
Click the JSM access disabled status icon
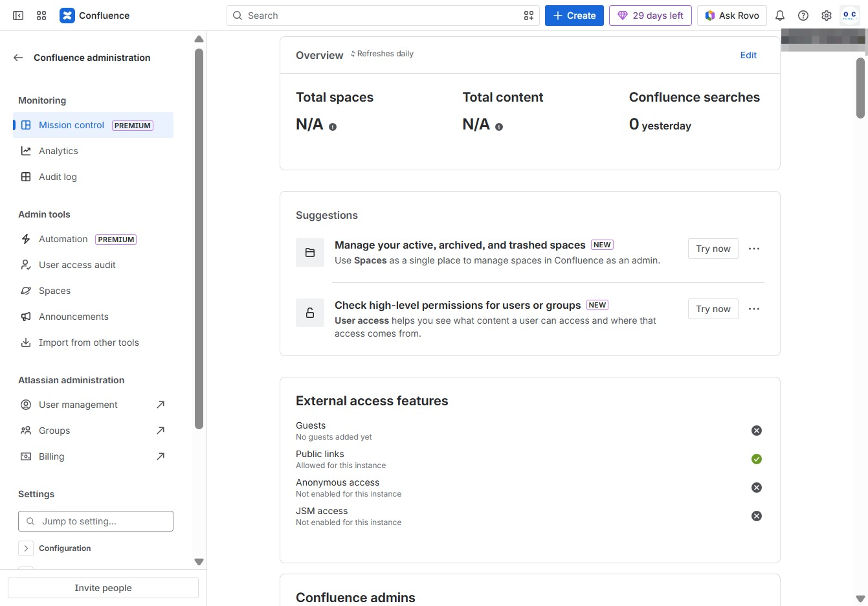pyautogui.click(x=757, y=516)
